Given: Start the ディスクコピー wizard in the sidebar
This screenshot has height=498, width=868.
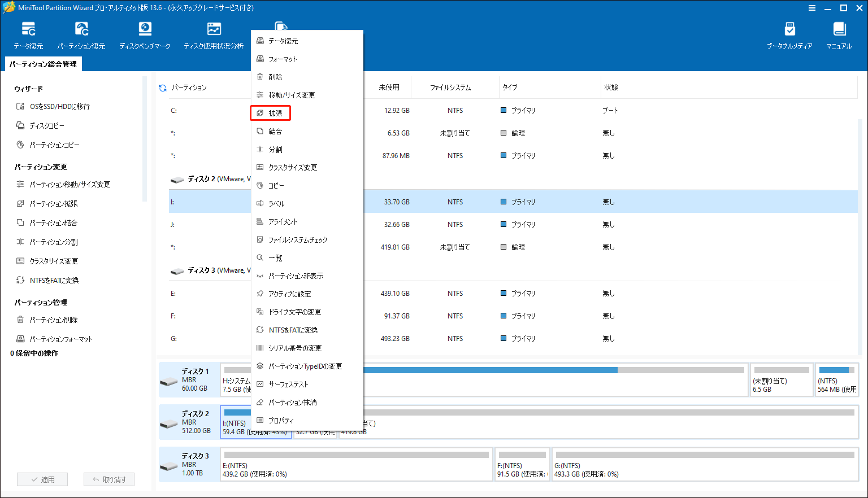Looking at the screenshot, I should [x=40, y=125].
